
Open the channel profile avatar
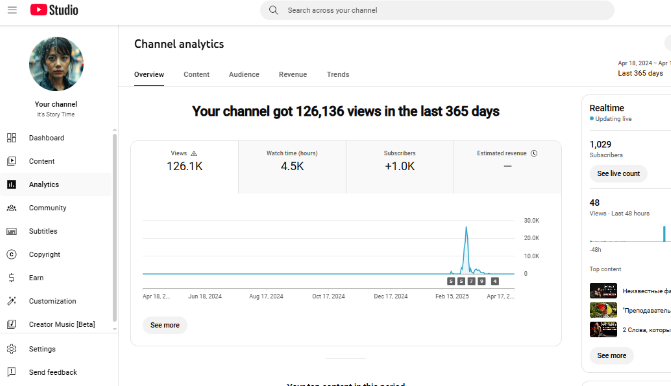click(x=56, y=64)
